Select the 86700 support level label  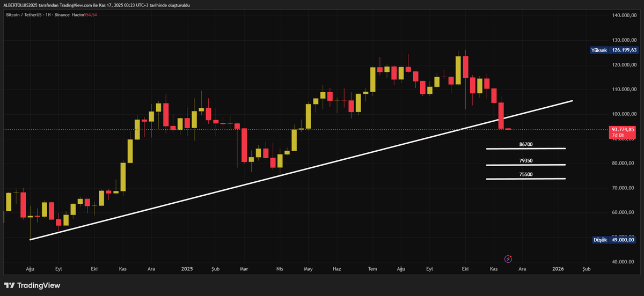(526, 145)
